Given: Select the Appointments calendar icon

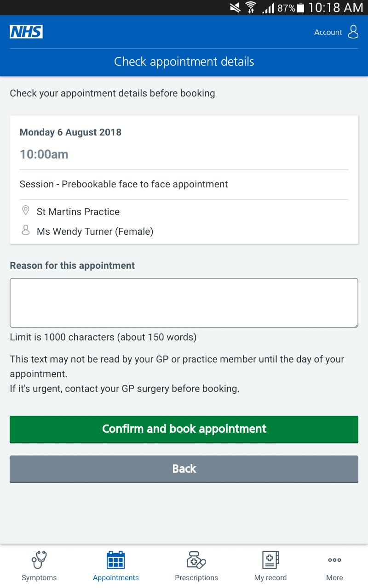Looking at the screenshot, I should (x=116, y=560).
